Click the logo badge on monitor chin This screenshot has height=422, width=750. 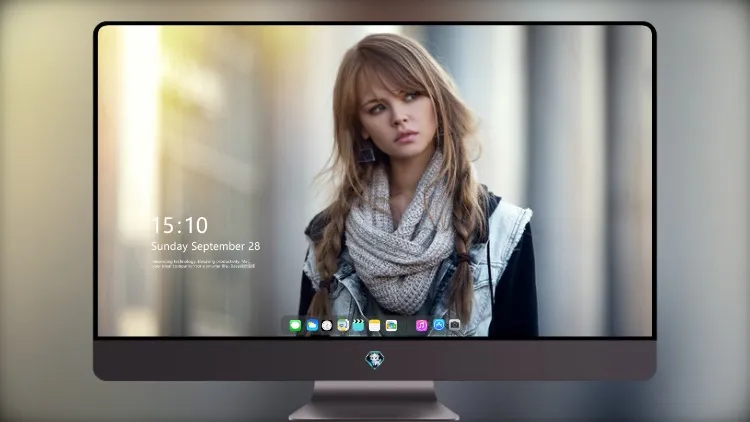(375, 360)
